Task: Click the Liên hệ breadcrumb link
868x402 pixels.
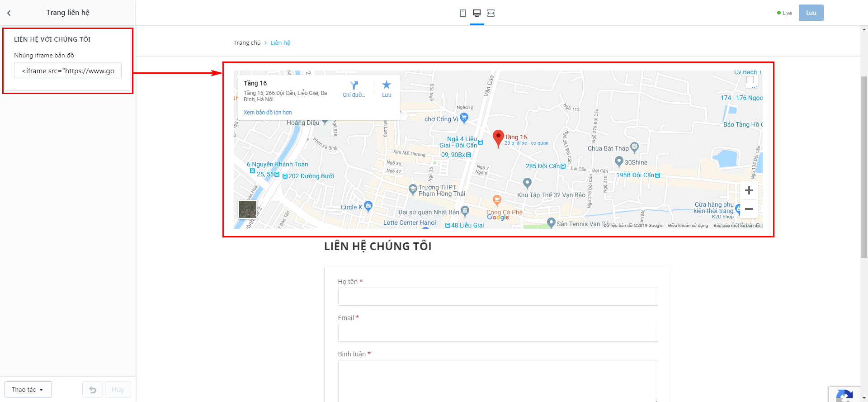Action: tap(280, 43)
